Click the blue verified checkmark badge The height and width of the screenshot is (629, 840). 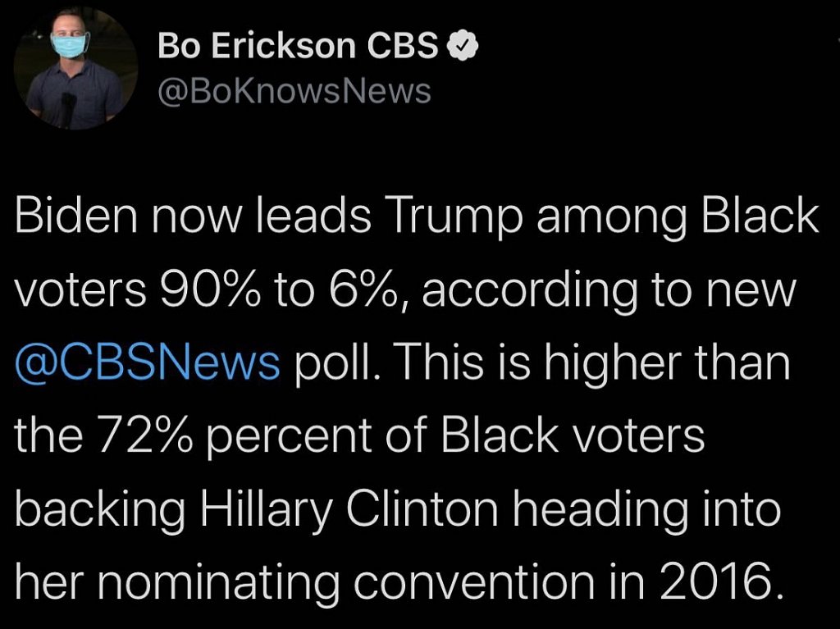[462, 47]
